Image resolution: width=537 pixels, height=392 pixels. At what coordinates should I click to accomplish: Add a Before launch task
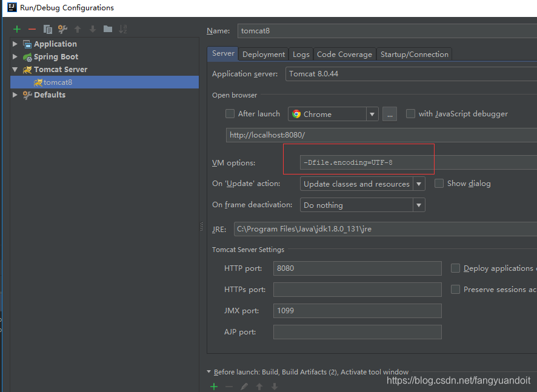(x=214, y=387)
